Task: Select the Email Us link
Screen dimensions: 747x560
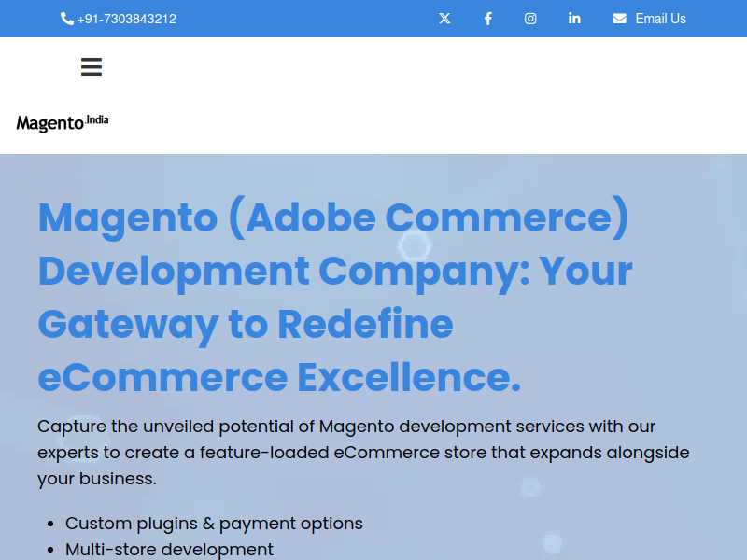Action: (x=660, y=19)
